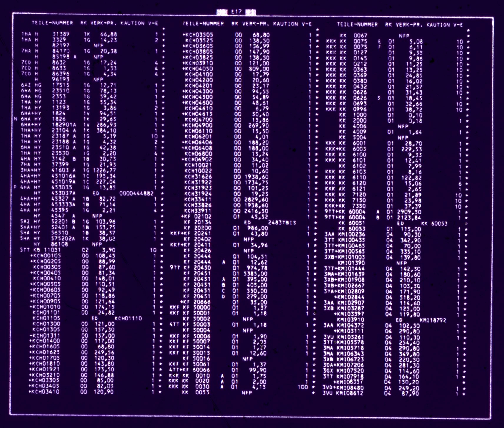Click quantity 100 in the KK 0030 row

pyautogui.click(x=303, y=387)
